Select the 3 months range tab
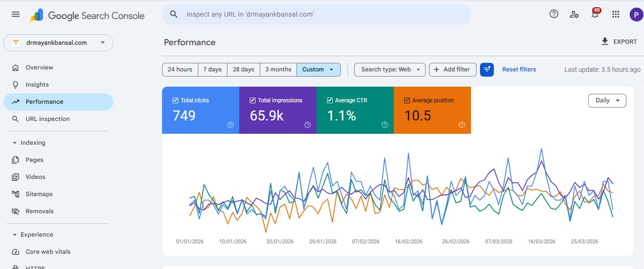The width and height of the screenshot is (644, 269). 278,70
